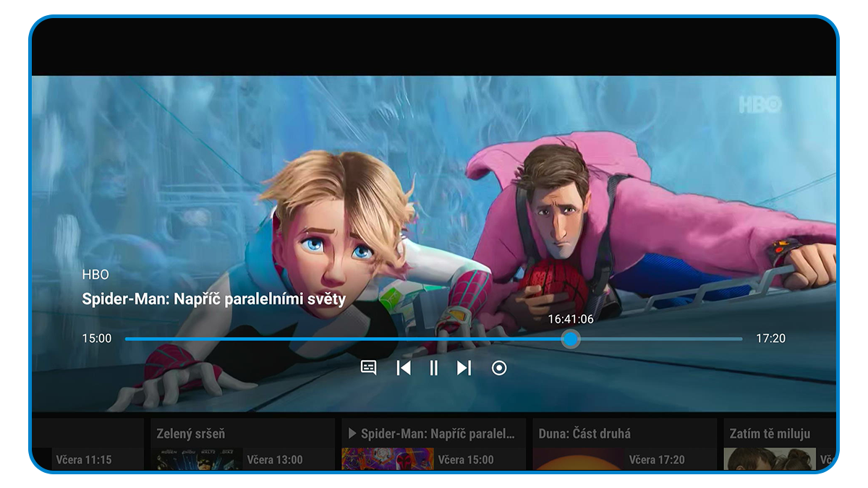Image resolution: width=868 pixels, height=488 pixels.
Task: Open the Duna: Část druhá thumbnail
Action: click(x=579, y=459)
